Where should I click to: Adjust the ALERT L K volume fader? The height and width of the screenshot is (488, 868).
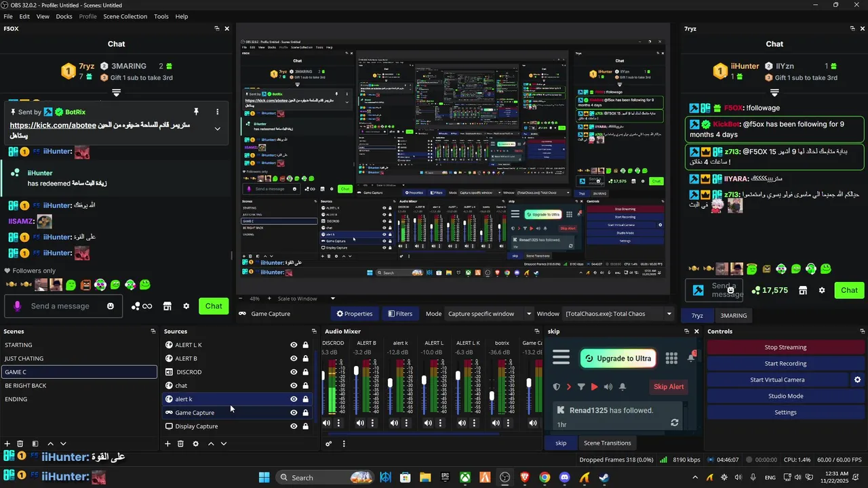pos(458,374)
